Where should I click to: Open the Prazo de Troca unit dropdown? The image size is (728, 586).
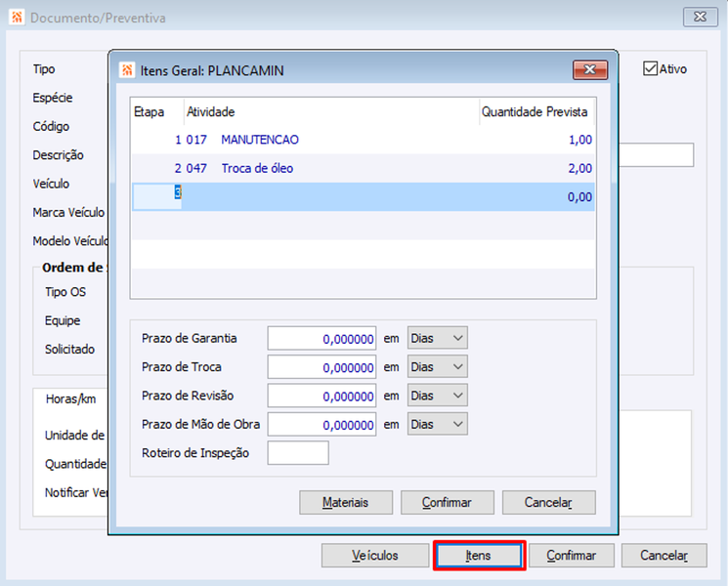pyautogui.click(x=438, y=367)
